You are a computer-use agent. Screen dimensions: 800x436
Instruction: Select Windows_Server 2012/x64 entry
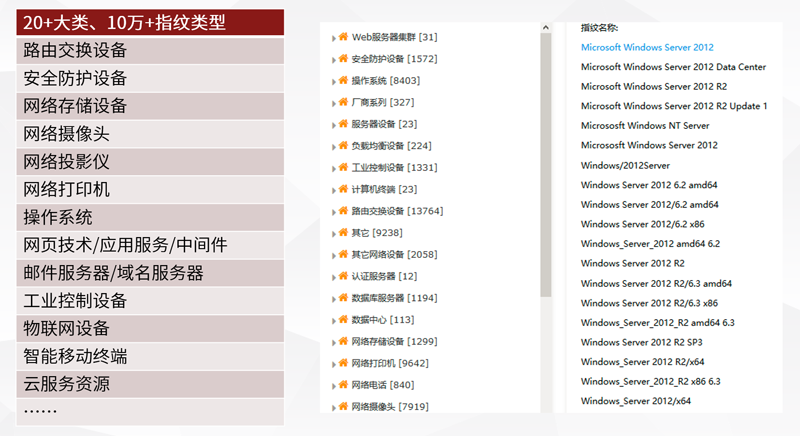[x=636, y=401]
